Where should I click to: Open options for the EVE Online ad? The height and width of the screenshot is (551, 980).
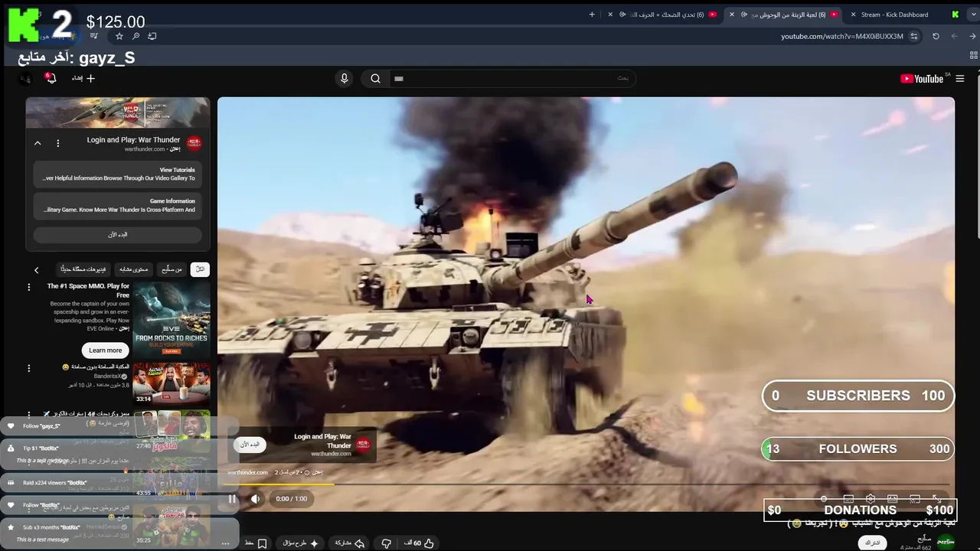(29, 287)
